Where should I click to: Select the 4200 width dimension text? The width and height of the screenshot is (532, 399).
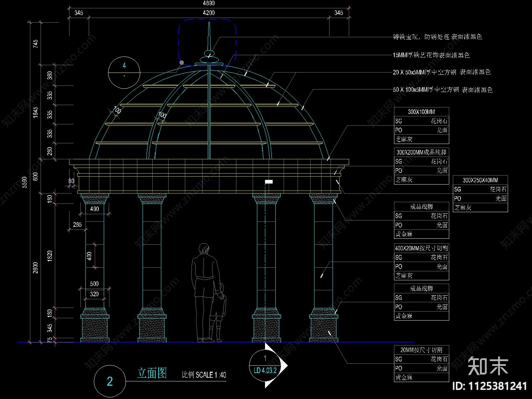209,13
